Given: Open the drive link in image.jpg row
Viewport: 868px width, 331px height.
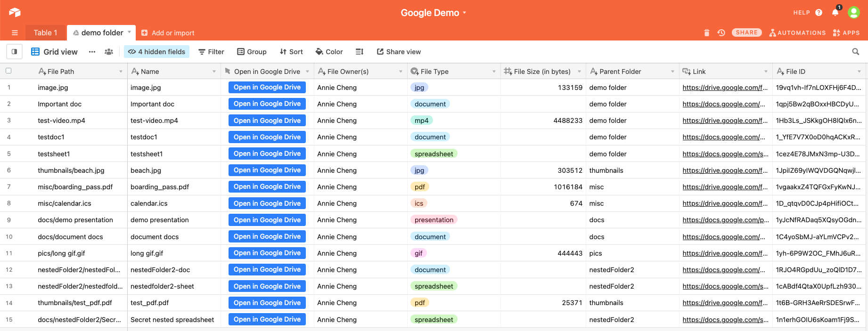Looking at the screenshot, I should 725,88.
